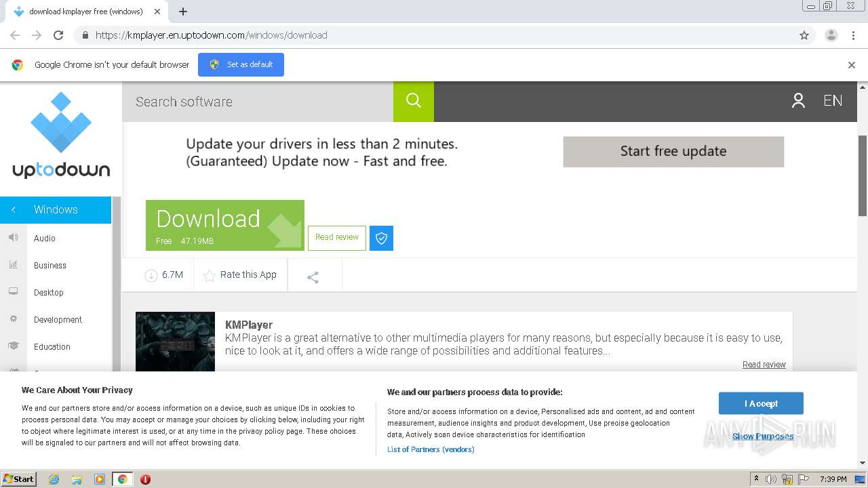
Task: Click the action center flag icon
Action: tap(804, 479)
